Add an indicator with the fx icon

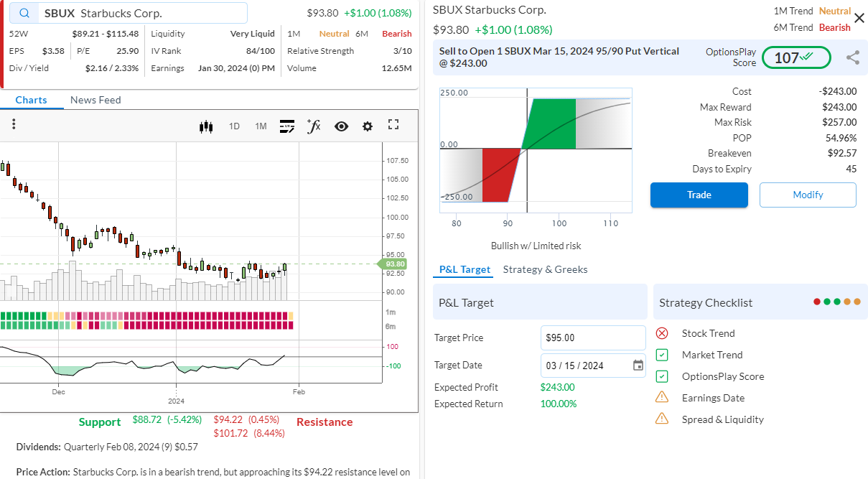pyautogui.click(x=314, y=126)
